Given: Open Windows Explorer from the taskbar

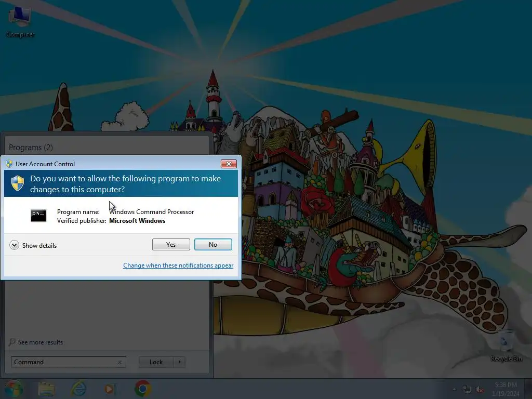Looking at the screenshot, I should [x=46, y=389].
